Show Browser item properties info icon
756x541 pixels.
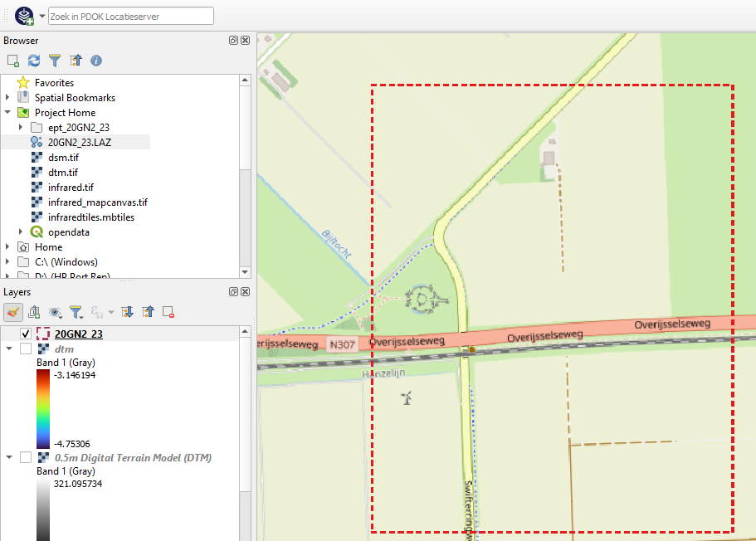click(x=96, y=61)
